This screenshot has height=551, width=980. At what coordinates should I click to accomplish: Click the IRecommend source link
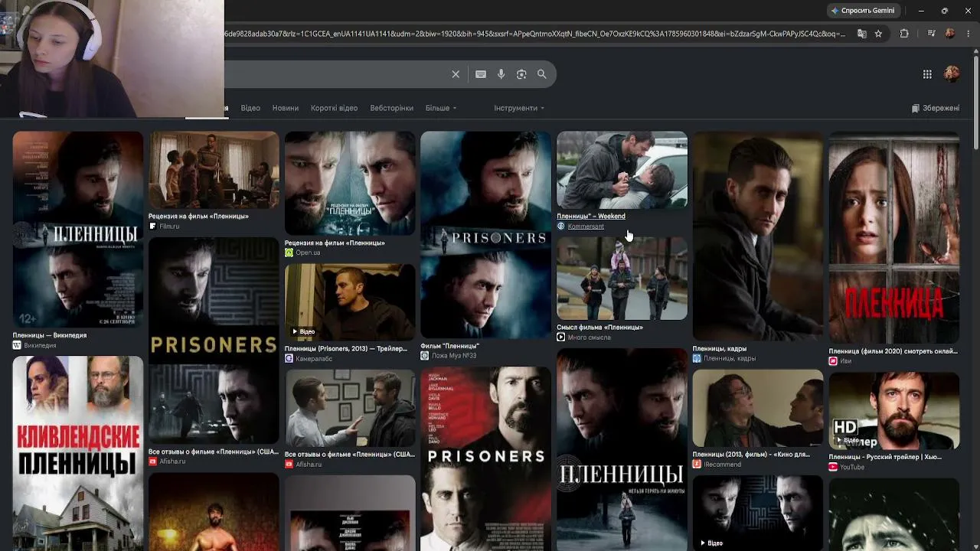click(717, 465)
